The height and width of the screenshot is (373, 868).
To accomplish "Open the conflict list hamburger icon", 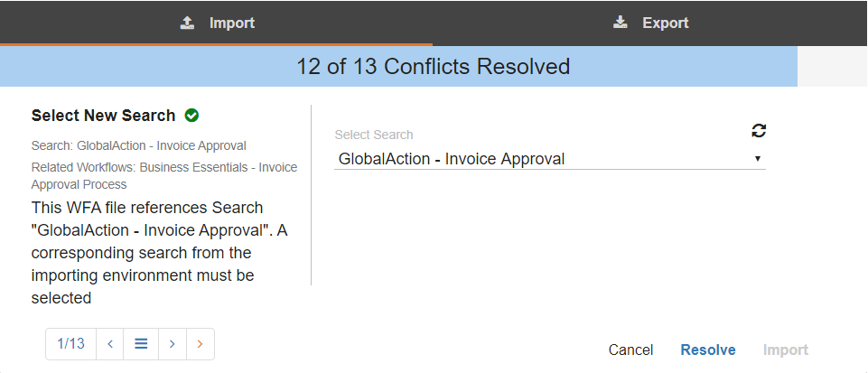I will click(141, 344).
